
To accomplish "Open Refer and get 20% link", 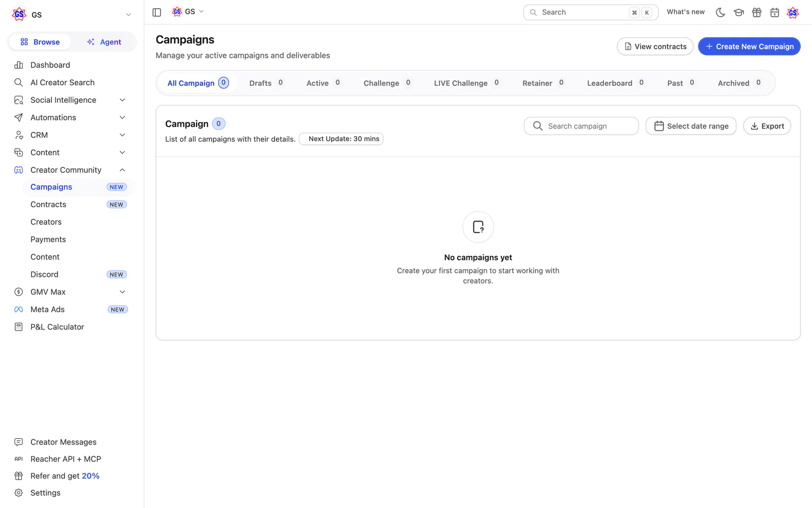I will [65, 476].
